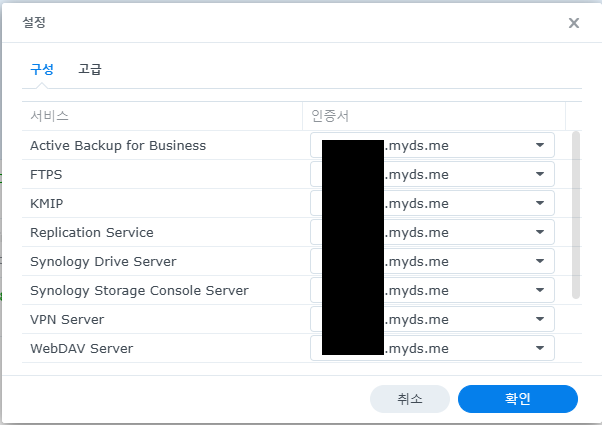Select the Active Backup for Business label
Image resolution: width=602 pixels, height=425 pixels.
118,146
